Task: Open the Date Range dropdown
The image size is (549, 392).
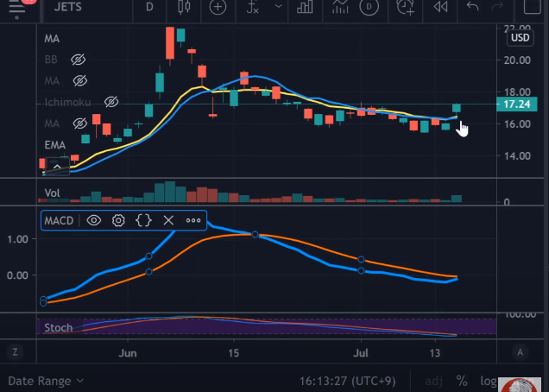Action: [46, 381]
